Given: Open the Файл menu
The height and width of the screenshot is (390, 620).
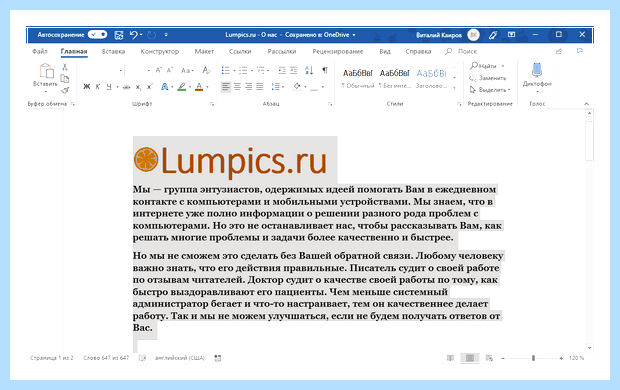Looking at the screenshot, I should click(x=40, y=51).
